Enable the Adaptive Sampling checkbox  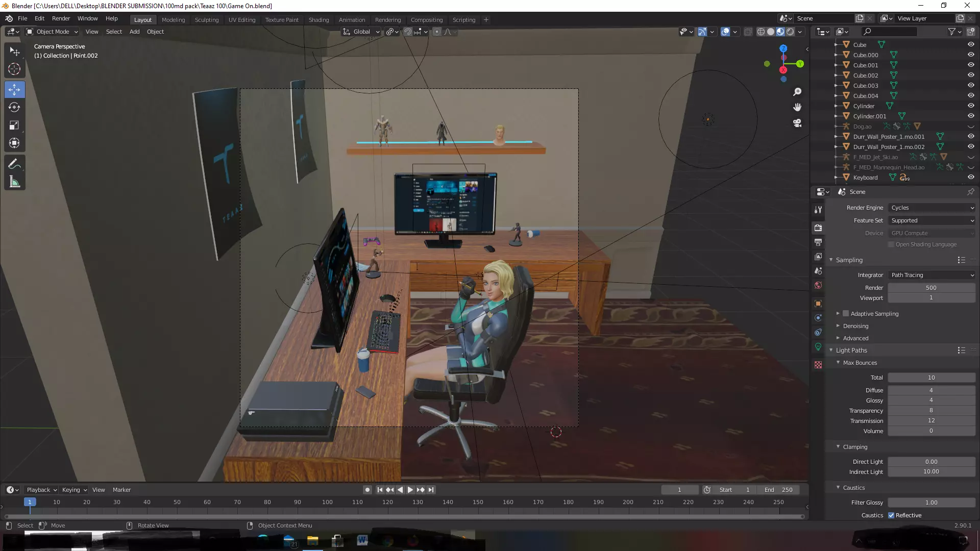pyautogui.click(x=846, y=314)
